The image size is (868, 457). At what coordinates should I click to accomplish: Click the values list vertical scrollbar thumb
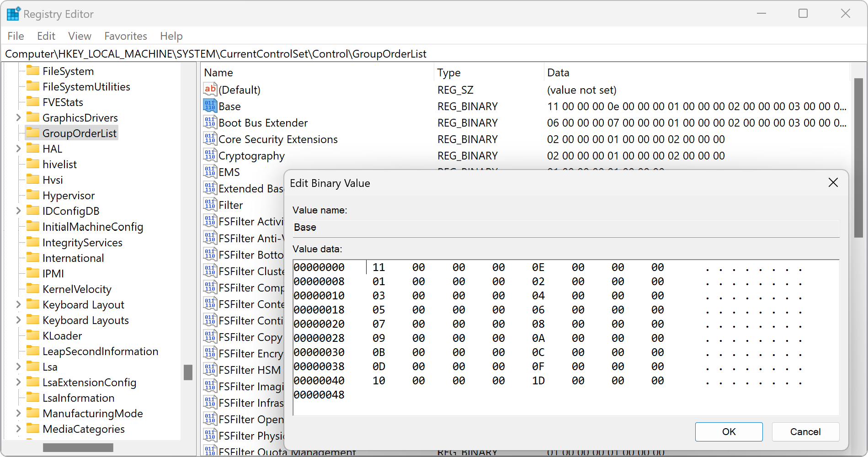(x=858, y=158)
